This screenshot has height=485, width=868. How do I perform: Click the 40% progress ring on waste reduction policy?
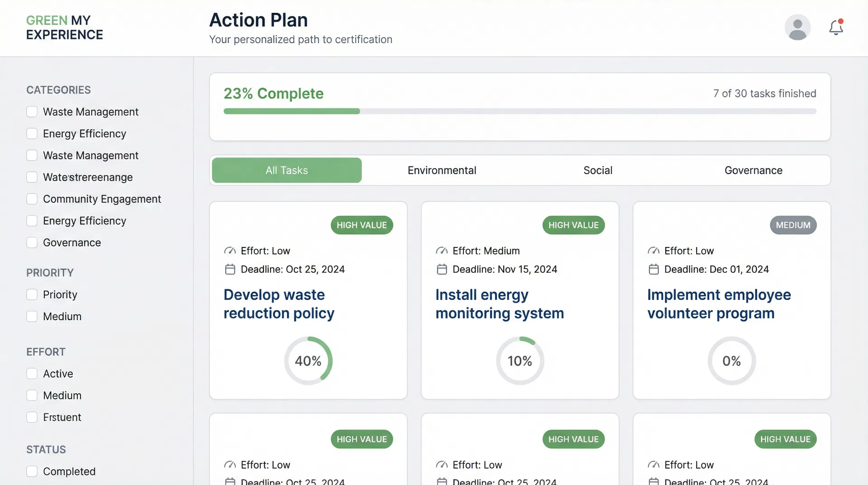[308, 361]
